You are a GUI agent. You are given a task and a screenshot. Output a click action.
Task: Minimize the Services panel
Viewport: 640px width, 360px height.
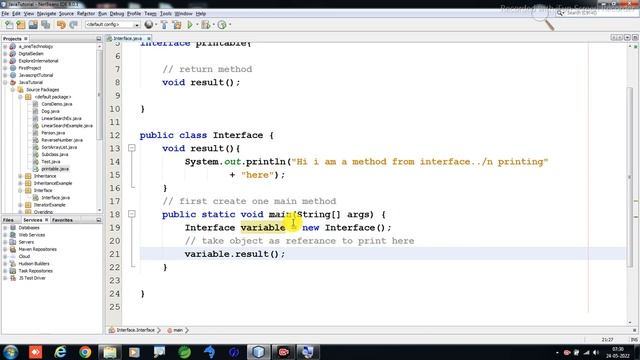[x=98, y=220]
